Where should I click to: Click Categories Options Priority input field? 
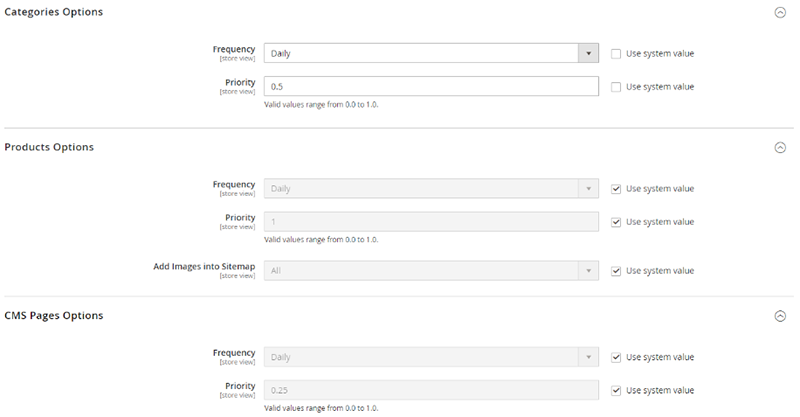click(431, 87)
